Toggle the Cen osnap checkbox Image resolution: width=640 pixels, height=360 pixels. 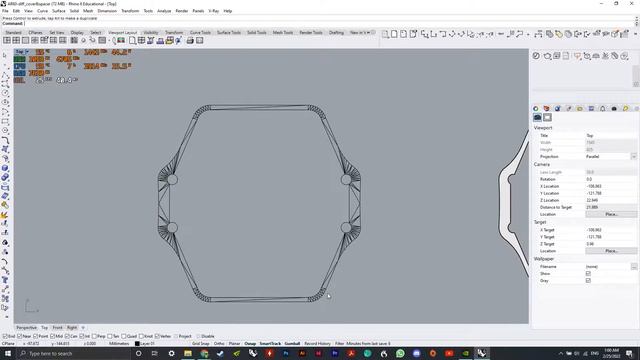(67, 336)
